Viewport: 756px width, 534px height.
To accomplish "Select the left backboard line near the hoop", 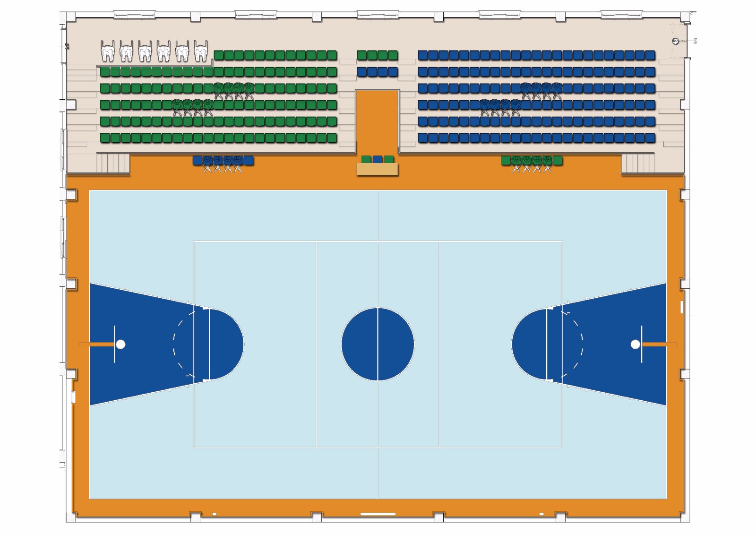I will pos(114,344).
